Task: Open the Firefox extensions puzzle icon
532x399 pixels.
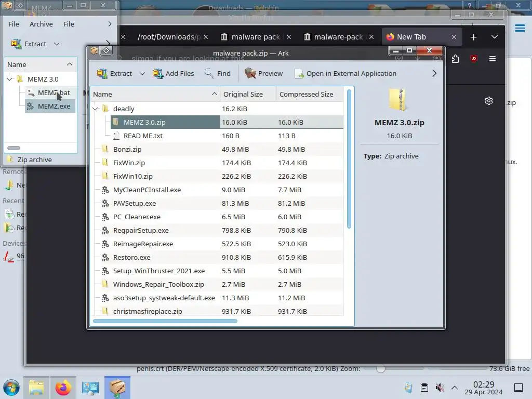Action: pos(455,59)
